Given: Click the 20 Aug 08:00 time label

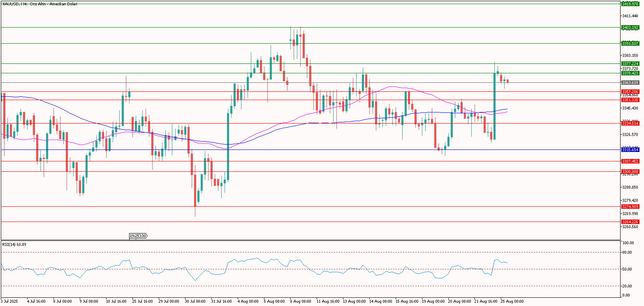Looking at the screenshot, I should pos(459,301).
